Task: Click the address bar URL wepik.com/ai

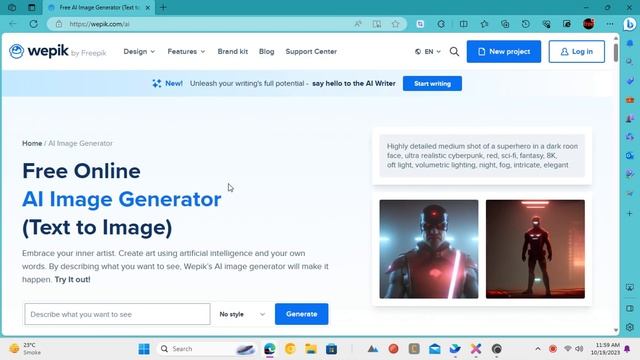Action: [99, 24]
